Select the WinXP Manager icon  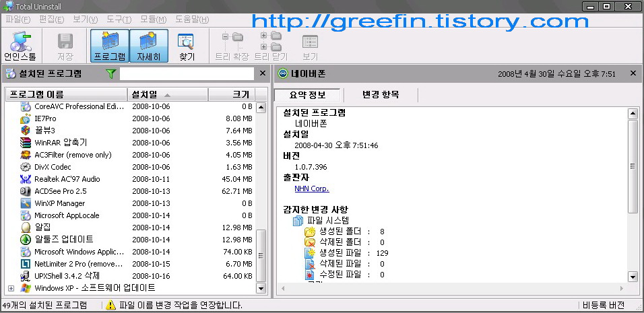click(26, 203)
